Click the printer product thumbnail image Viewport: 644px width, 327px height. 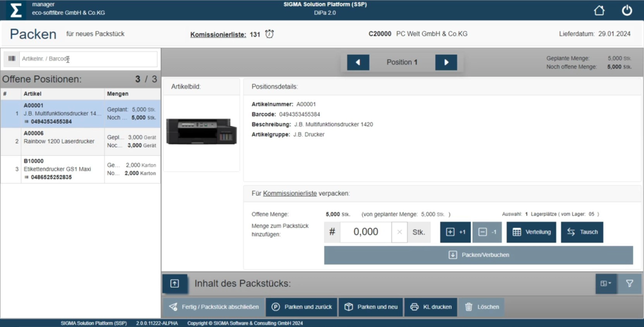pyautogui.click(x=201, y=131)
